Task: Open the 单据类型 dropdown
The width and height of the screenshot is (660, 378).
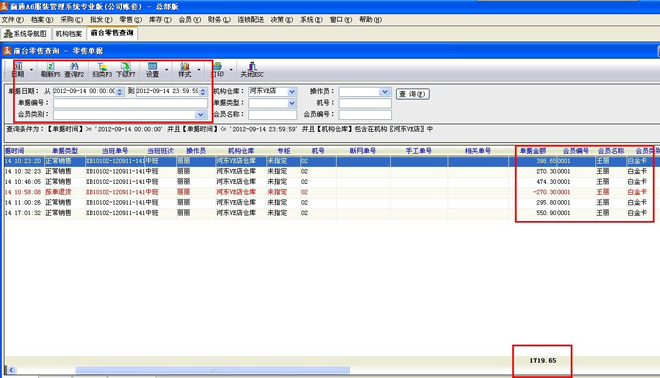Action: tap(292, 103)
